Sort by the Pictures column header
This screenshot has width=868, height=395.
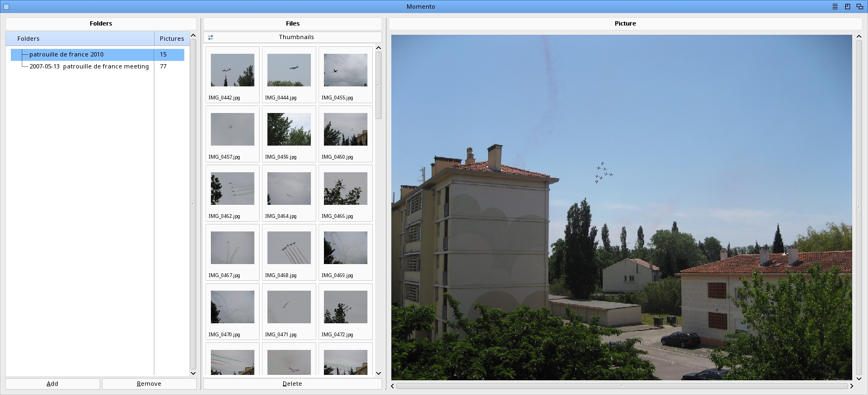[x=172, y=39]
